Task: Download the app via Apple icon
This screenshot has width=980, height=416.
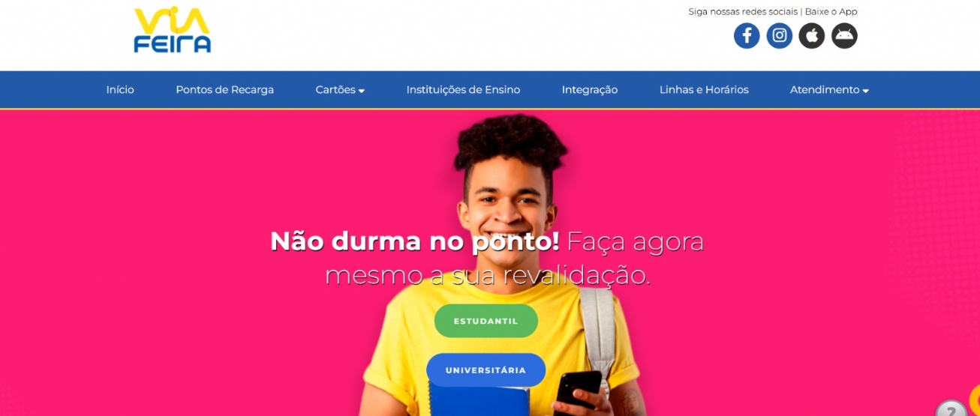Action: [812, 36]
